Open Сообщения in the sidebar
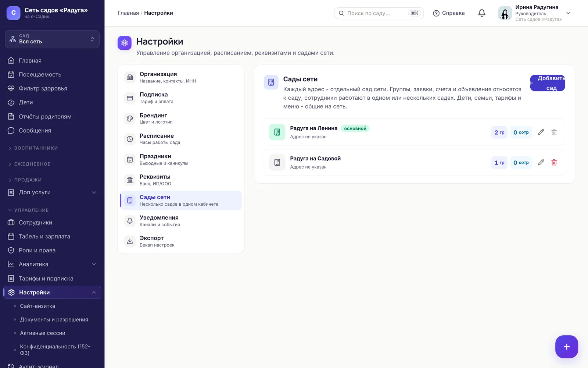 (x=52, y=130)
